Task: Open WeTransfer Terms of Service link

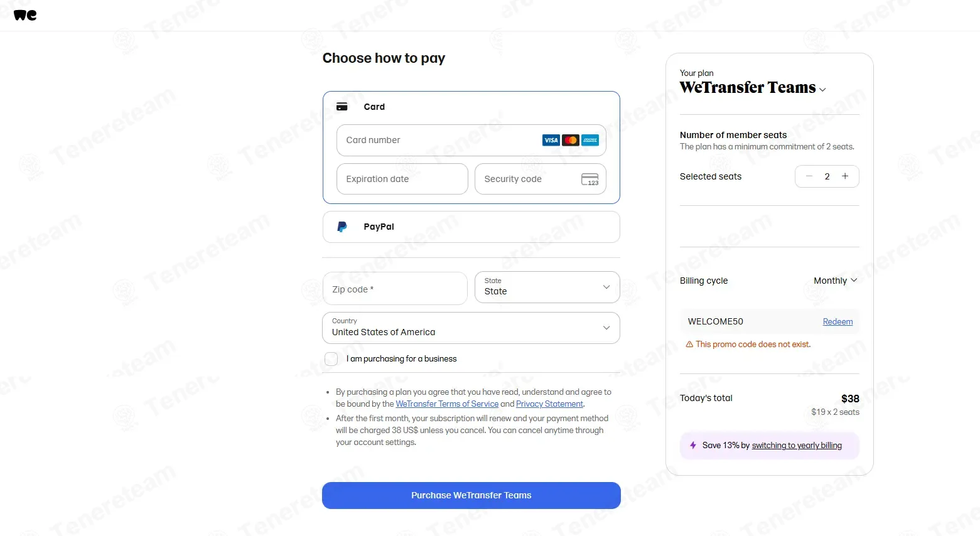Action: click(x=447, y=404)
